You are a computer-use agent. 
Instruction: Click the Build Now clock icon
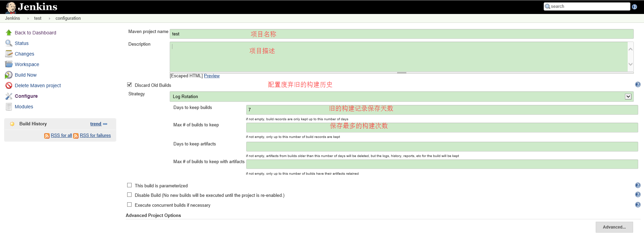pos(9,75)
